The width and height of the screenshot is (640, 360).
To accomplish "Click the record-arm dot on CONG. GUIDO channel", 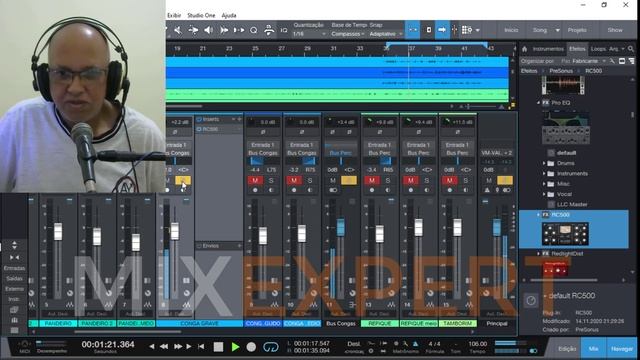I will coord(255,190).
